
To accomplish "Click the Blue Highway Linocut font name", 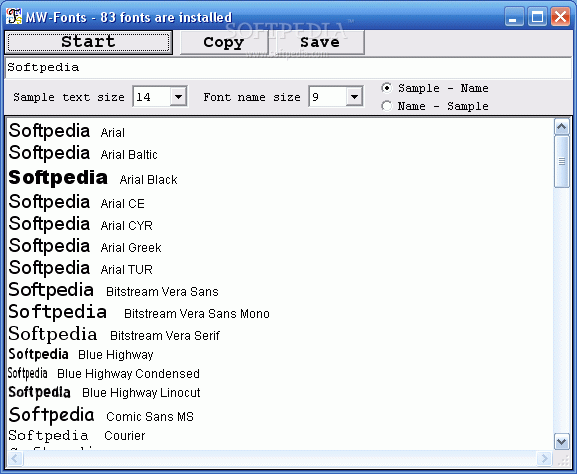I will [141, 393].
